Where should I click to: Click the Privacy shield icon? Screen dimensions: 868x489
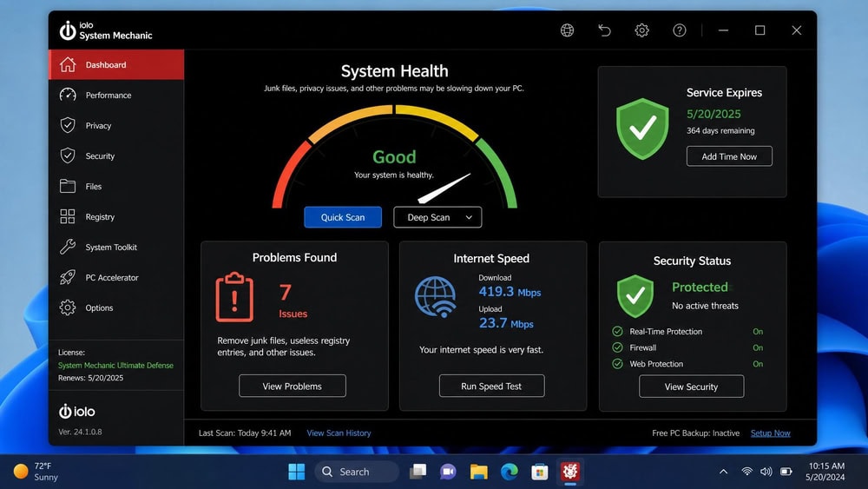[x=68, y=125]
